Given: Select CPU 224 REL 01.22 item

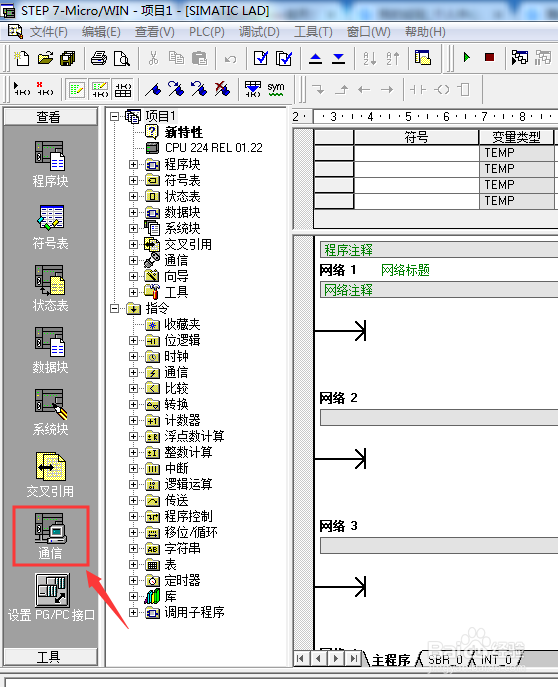Looking at the screenshot, I should click(x=214, y=148).
